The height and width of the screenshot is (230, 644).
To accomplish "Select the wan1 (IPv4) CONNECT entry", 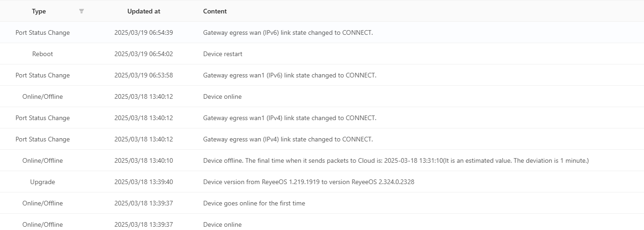I will (x=290, y=118).
